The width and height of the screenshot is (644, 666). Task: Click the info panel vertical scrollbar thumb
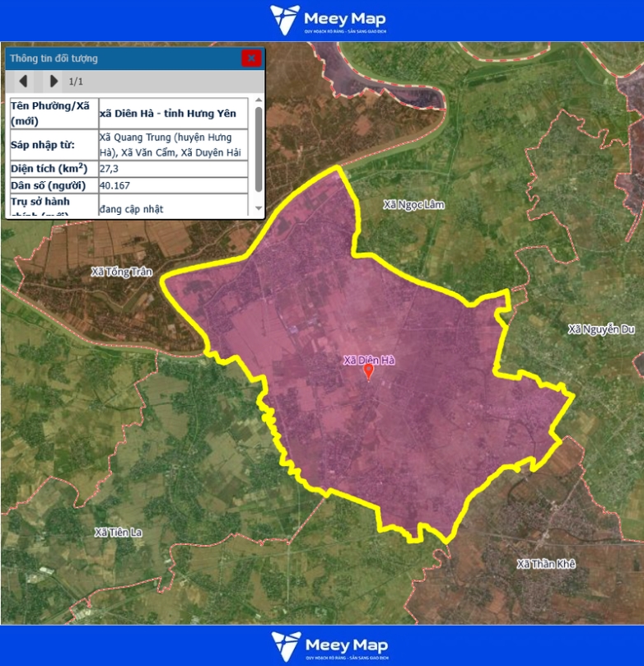click(259, 148)
